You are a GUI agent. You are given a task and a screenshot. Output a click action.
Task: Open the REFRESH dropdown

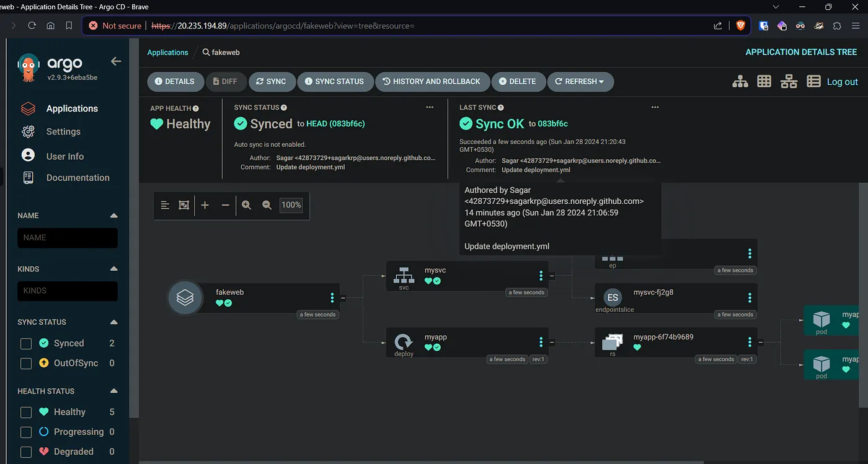(580, 82)
